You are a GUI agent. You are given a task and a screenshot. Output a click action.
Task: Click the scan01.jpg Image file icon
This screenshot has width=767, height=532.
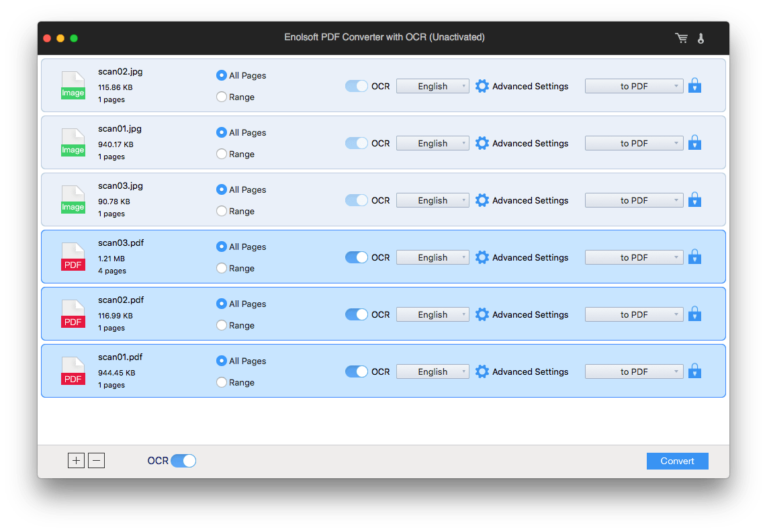pyautogui.click(x=73, y=143)
